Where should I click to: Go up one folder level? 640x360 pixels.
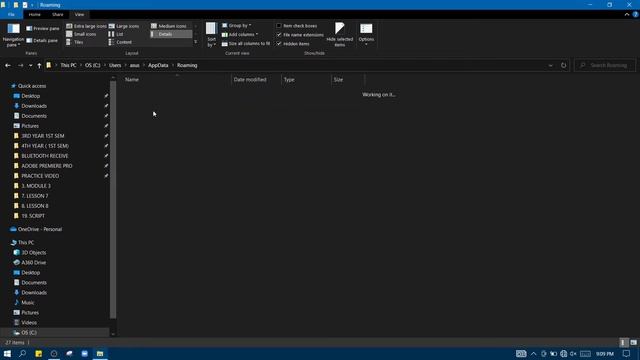click(x=39, y=65)
